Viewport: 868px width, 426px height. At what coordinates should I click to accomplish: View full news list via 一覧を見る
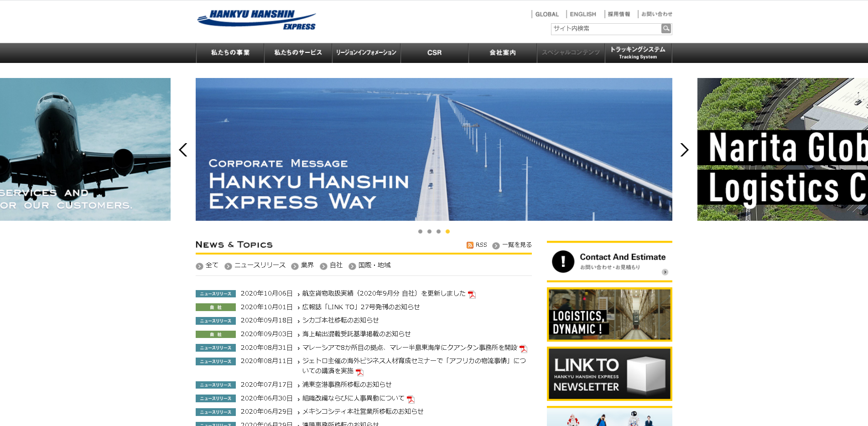point(517,245)
